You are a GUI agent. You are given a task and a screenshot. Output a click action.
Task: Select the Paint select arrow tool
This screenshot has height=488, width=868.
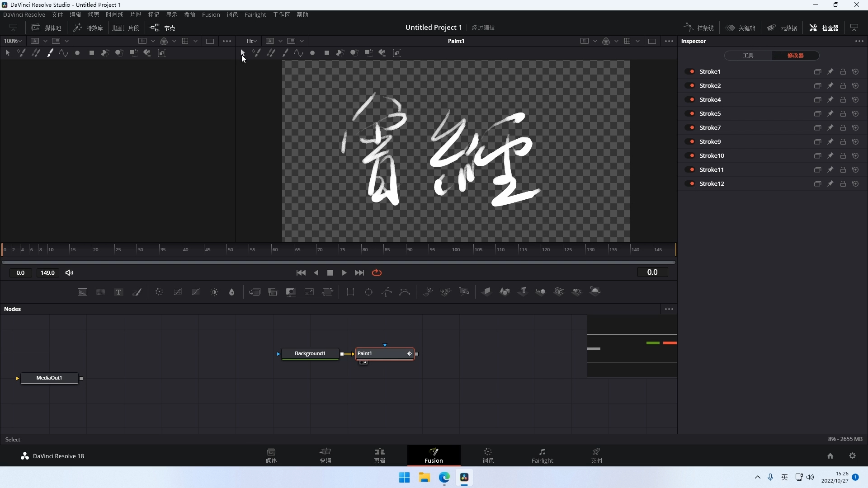tap(8, 53)
